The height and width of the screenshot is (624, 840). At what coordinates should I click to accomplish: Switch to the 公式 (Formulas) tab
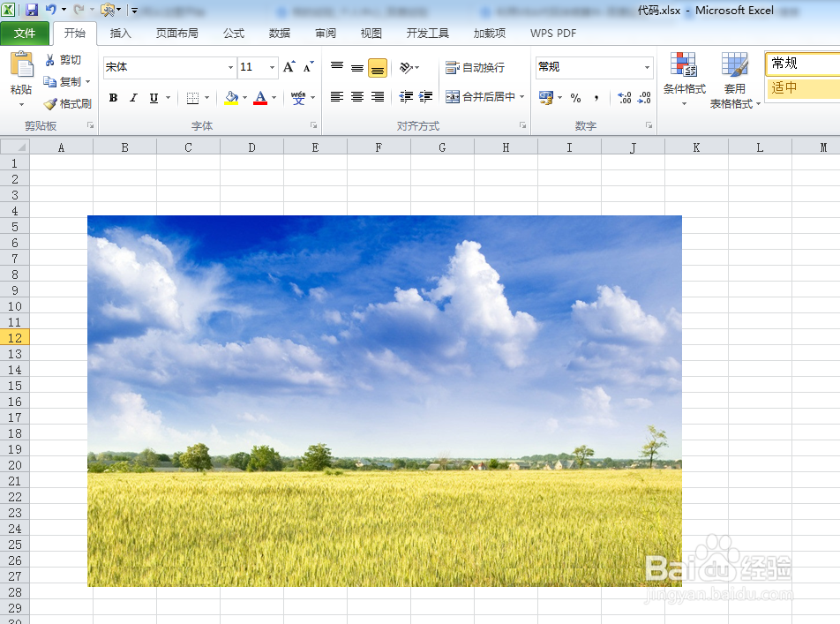[x=234, y=34]
